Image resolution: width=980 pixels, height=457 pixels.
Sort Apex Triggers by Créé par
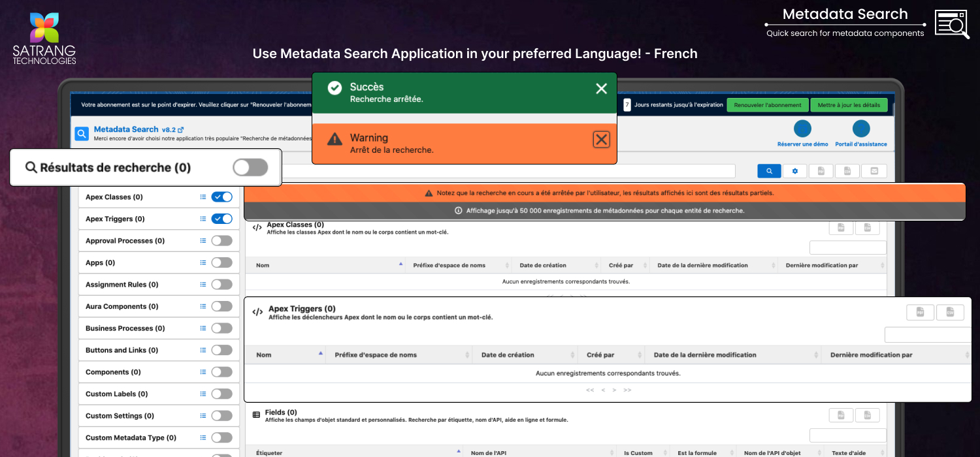pyautogui.click(x=612, y=355)
